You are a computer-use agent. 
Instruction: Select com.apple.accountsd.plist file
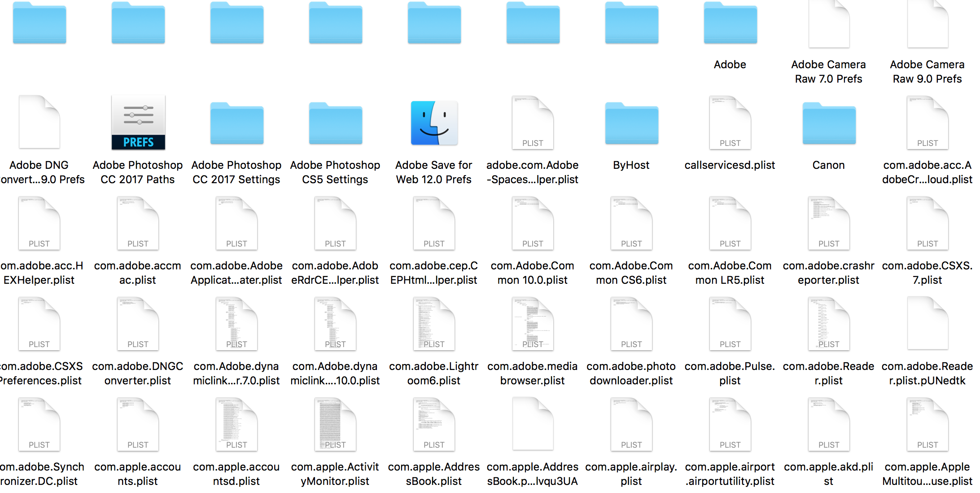(x=236, y=425)
